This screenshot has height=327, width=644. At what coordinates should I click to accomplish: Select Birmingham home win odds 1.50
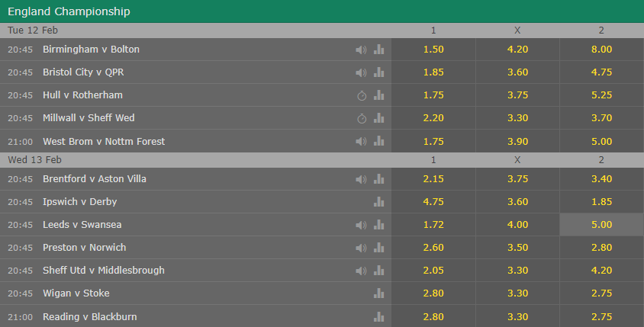point(433,50)
